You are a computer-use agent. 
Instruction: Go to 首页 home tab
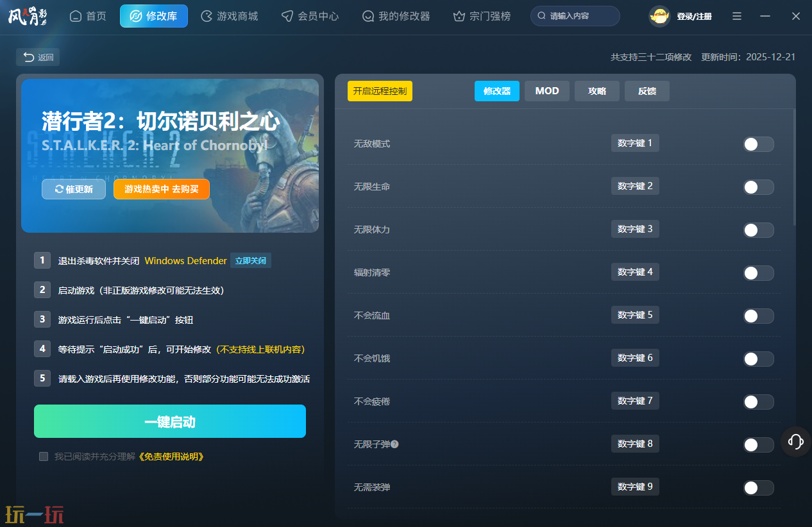88,16
